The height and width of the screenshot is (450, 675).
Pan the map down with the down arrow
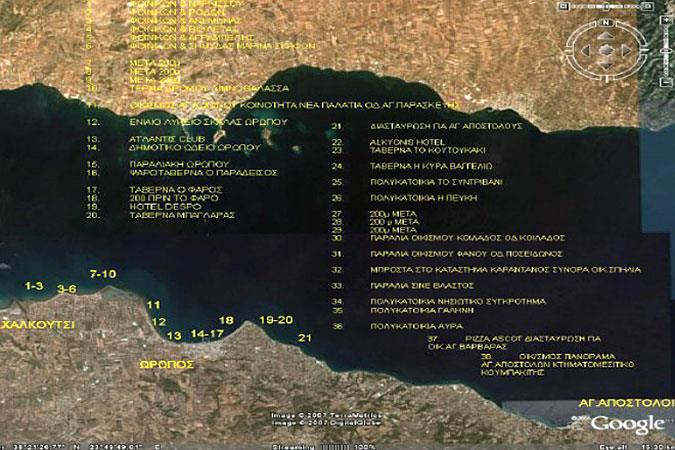click(604, 64)
